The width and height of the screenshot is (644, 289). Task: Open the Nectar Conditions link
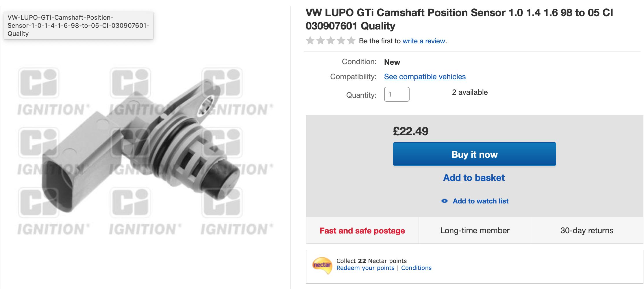(416, 268)
